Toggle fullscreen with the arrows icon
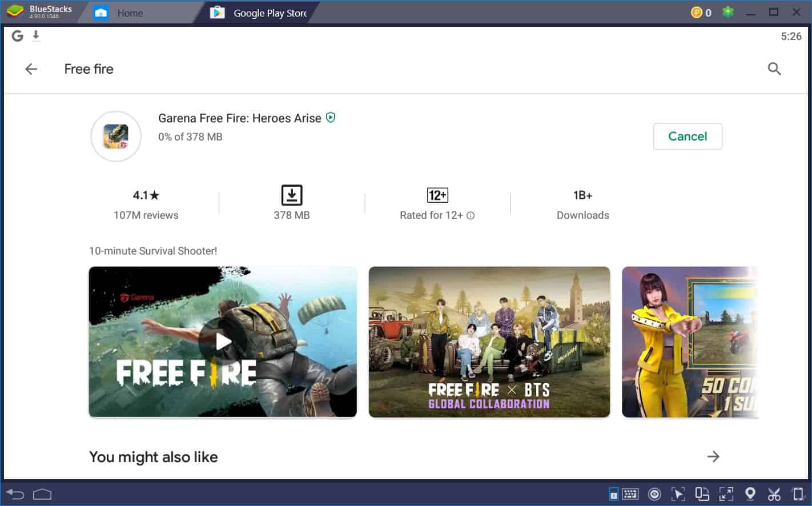 (x=726, y=494)
